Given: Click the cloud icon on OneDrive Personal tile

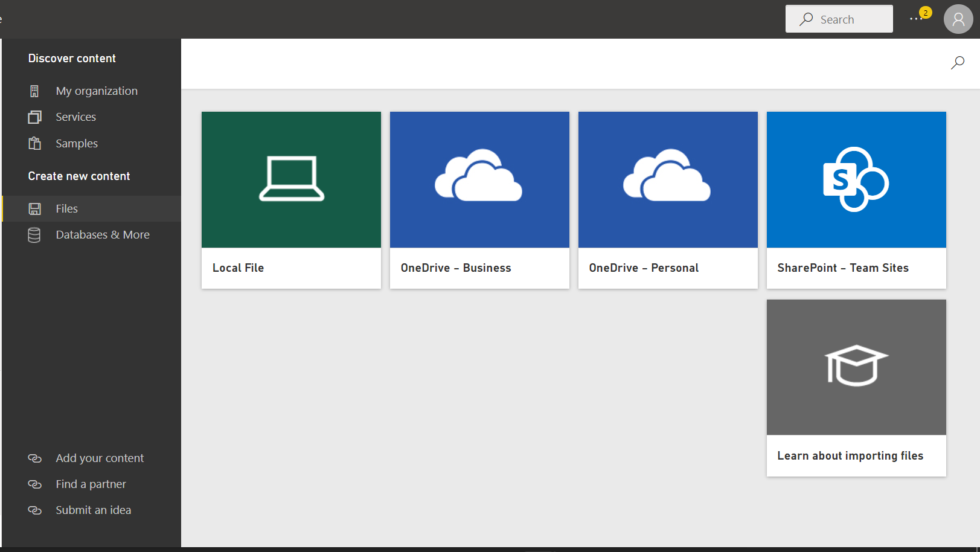Looking at the screenshot, I should pos(667,175).
